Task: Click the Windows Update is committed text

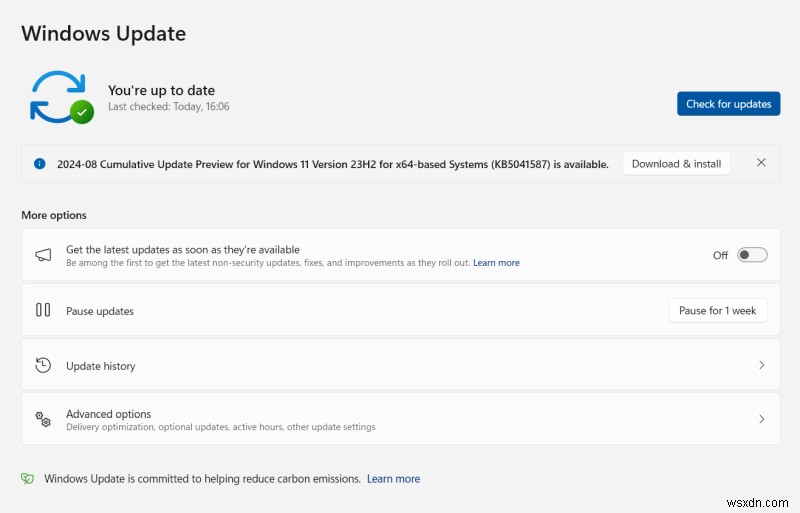Action: point(202,479)
